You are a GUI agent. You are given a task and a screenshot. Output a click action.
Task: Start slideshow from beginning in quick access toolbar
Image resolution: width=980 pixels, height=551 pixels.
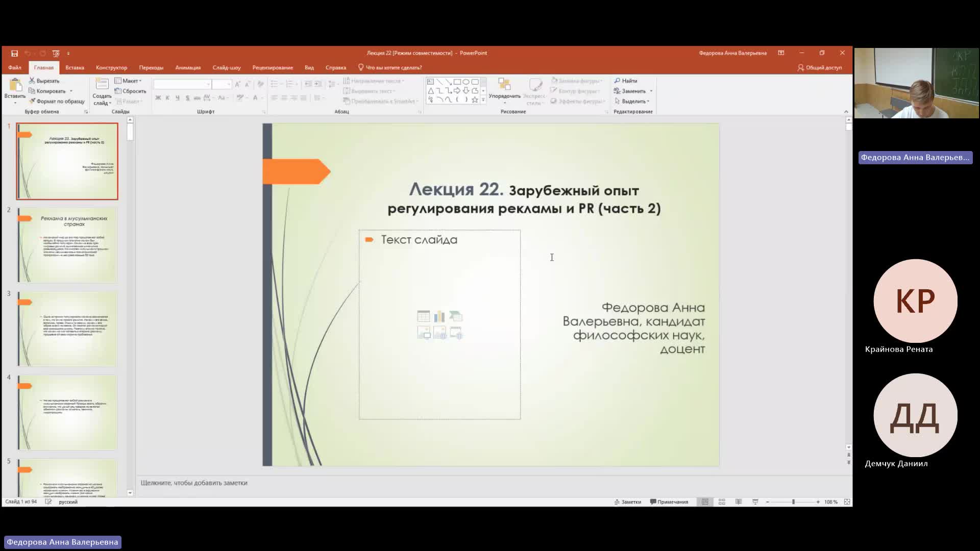pos(56,53)
